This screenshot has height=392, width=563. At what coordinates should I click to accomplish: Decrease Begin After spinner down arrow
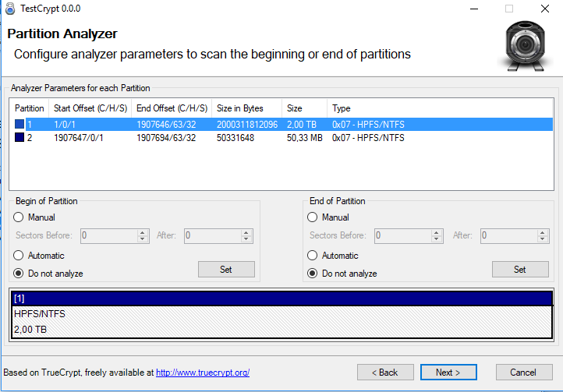pos(246,239)
